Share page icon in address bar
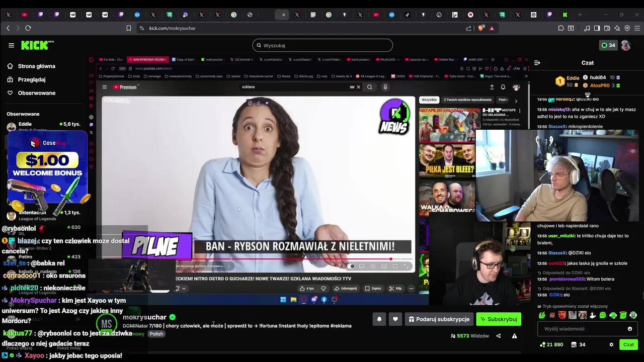The image size is (644, 362). coord(469,28)
